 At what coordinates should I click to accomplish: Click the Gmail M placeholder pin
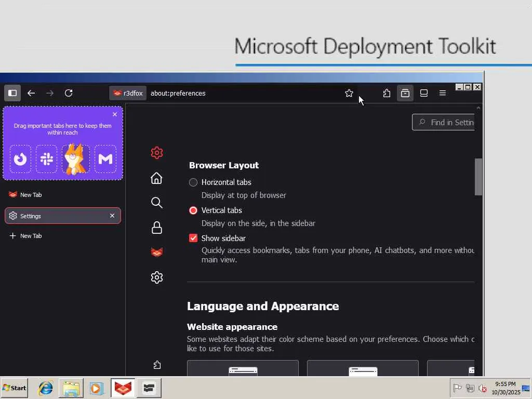click(x=105, y=159)
